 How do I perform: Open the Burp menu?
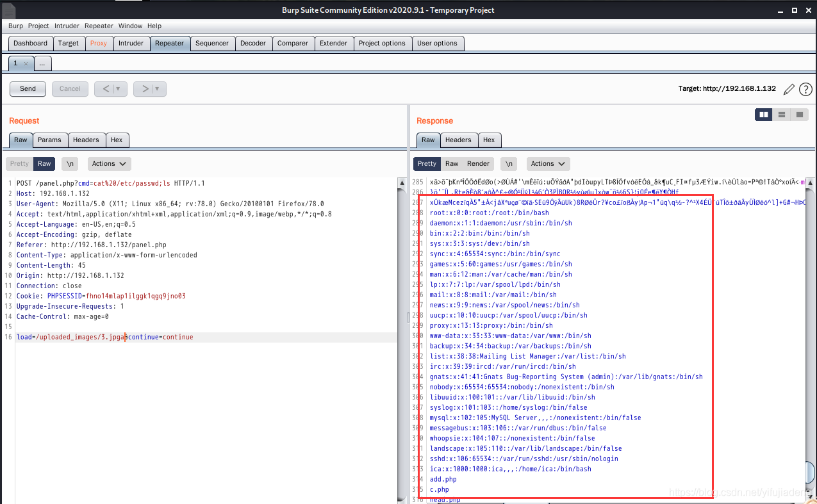15,26
